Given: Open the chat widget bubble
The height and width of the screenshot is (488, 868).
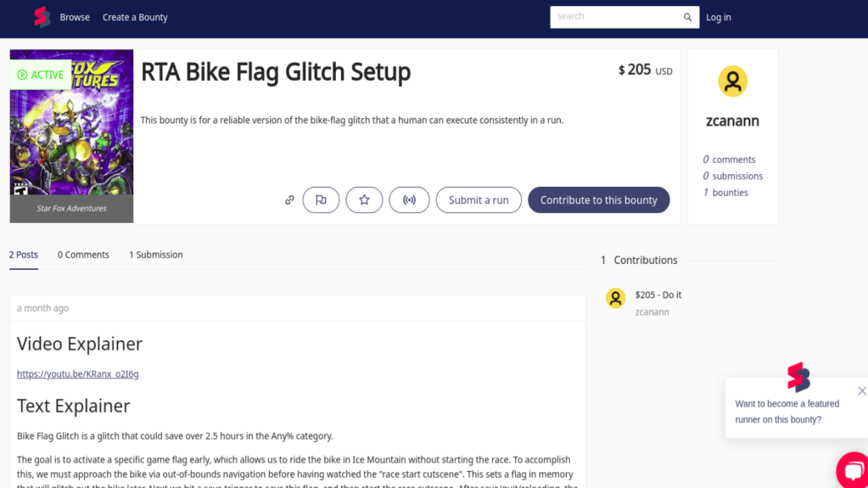Looking at the screenshot, I should click(852, 471).
